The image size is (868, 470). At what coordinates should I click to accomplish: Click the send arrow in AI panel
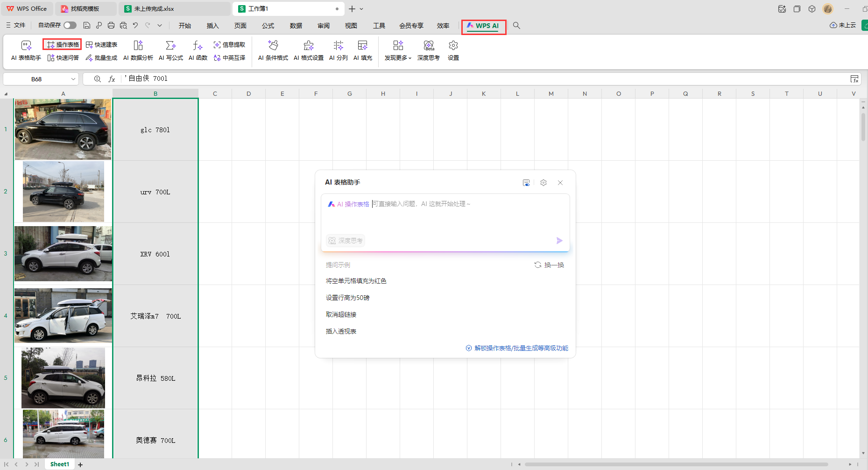[x=559, y=241]
